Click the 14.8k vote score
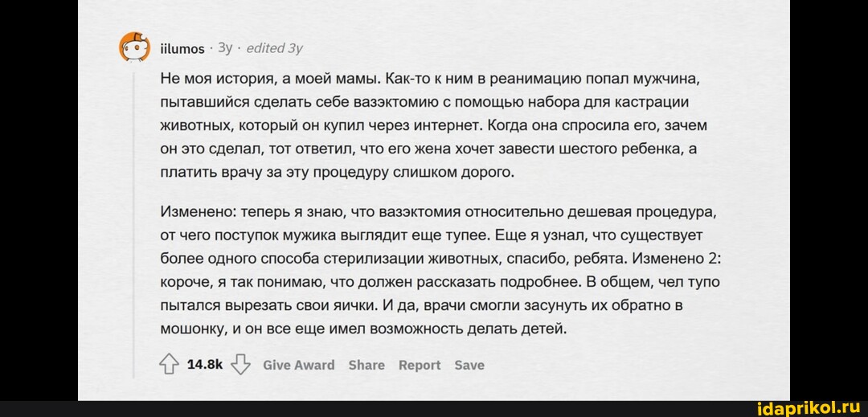Image resolution: width=868 pixels, height=417 pixels. click(205, 365)
